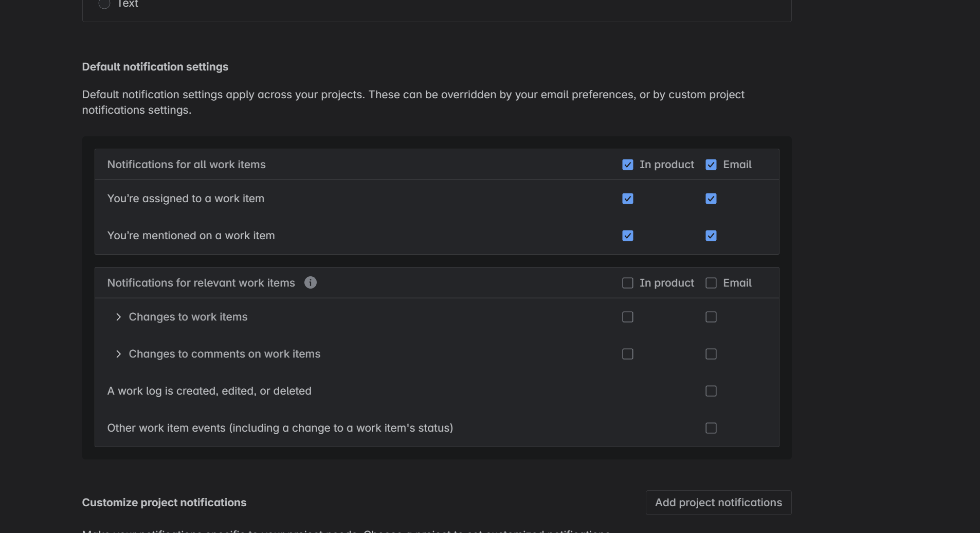The image size is (980, 533).
Task: Uncheck In product for all work items
Action: click(628, 165)
